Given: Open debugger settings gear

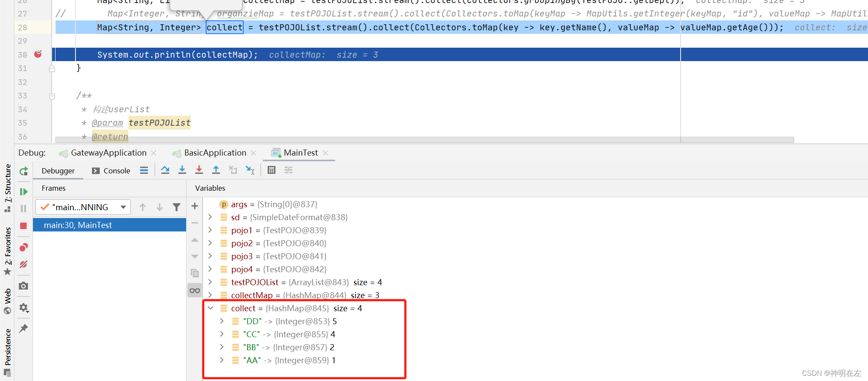Looking at the screenshot, I should click(23, 308).
